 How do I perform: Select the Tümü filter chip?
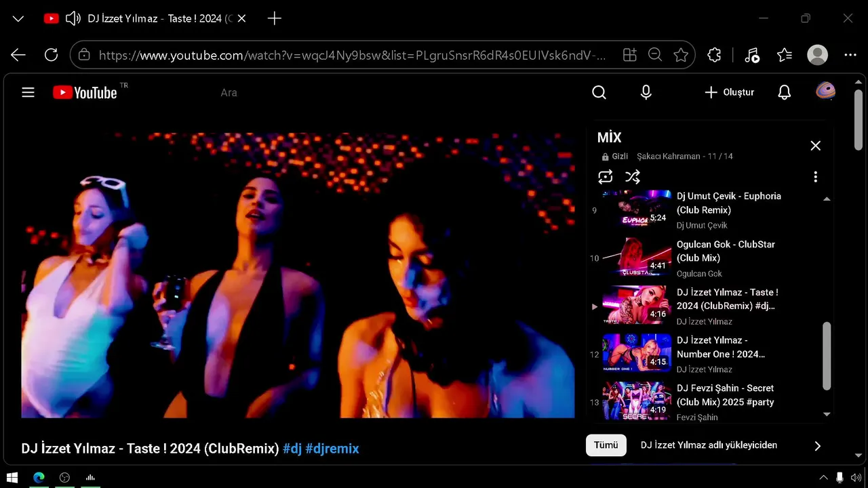[x=606, y=445]
